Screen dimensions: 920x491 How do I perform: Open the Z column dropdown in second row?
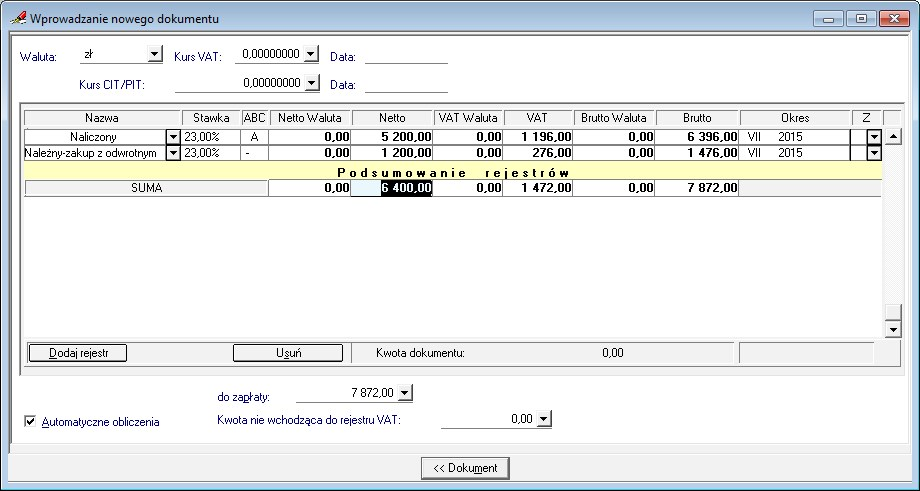point(873,153)
